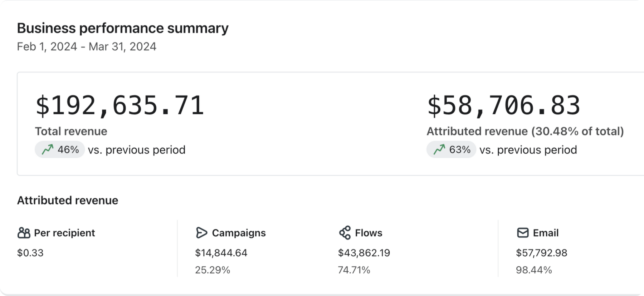Screen dimensions: 644x296
Task: Click the Email 98.44% share
Action: tap(534, 270)
